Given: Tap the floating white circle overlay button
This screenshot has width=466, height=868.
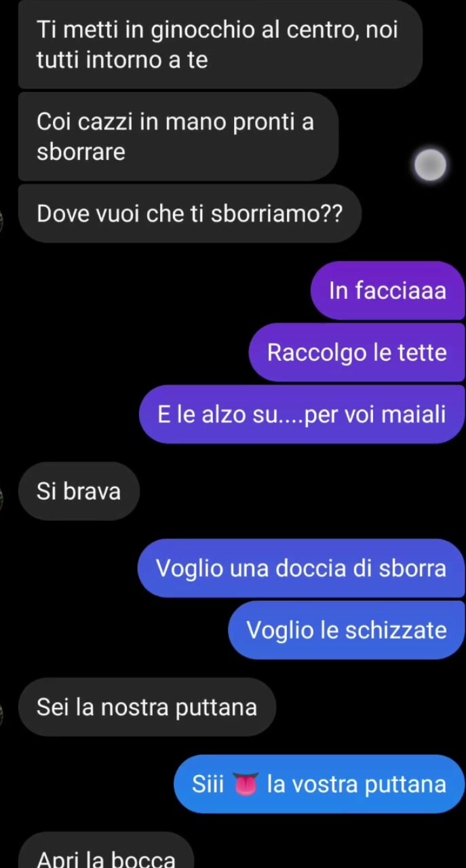Looking at the screenshot, I should [430, 165].
